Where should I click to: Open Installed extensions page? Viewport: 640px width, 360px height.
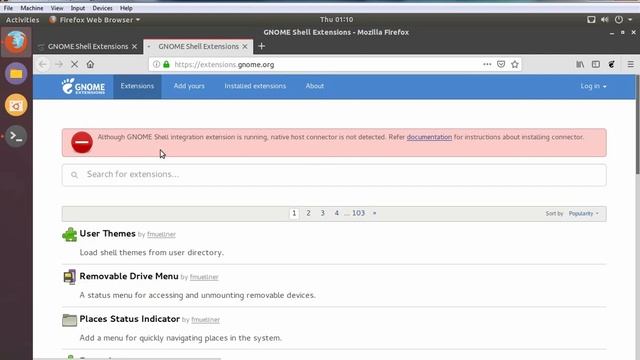[x=255, y=86]
